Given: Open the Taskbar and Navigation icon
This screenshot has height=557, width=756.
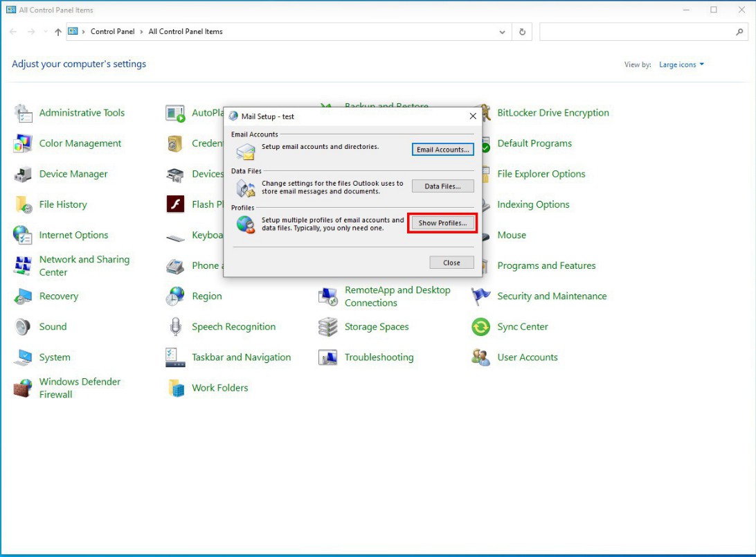Looking at the screenshot, I should (175, 357).
